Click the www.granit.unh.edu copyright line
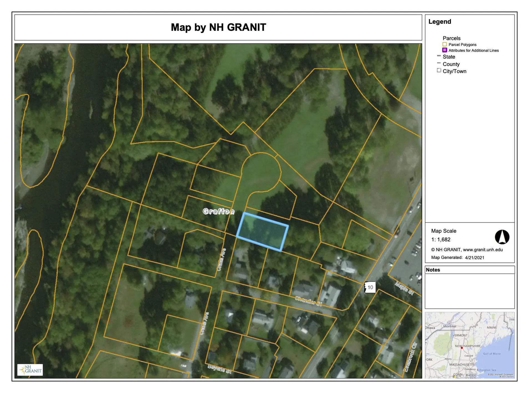The image size is (532, 393). coord(467,250)
